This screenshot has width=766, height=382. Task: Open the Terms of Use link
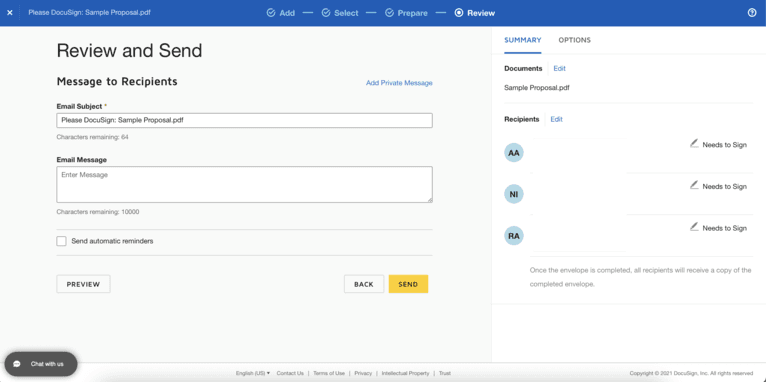[x=329, y=373]
